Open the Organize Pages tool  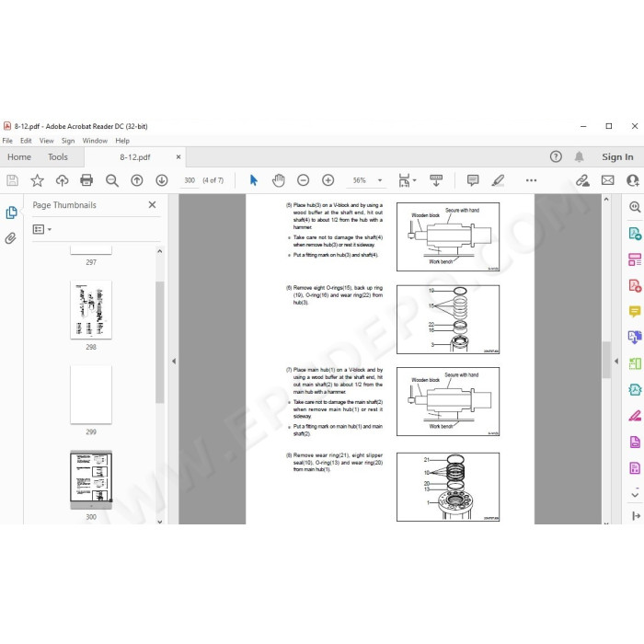[635, 363]
